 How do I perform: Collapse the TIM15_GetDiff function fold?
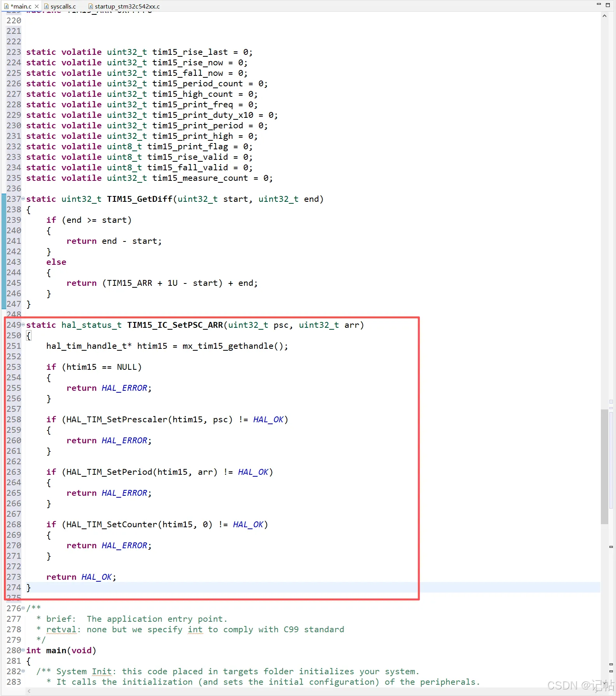23,199
